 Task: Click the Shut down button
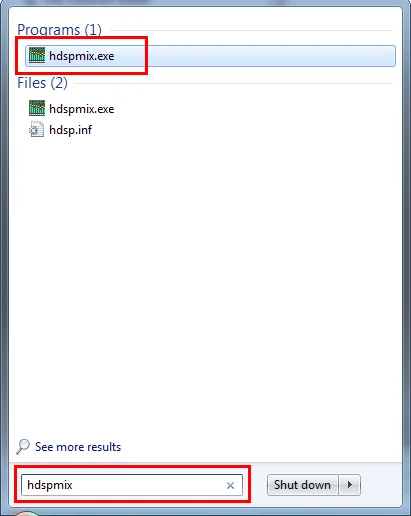click(302, 485)
